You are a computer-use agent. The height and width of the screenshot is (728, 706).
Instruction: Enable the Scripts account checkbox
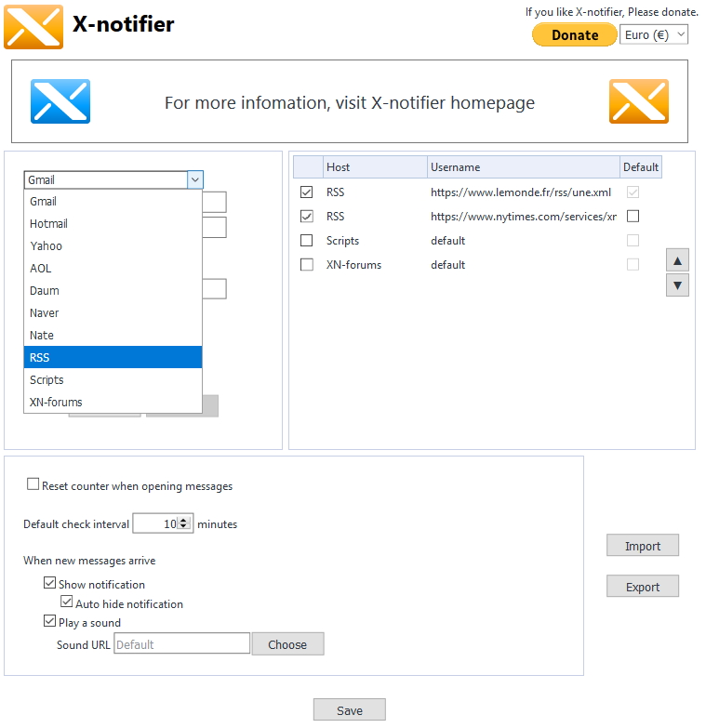[x=307, y=241]
